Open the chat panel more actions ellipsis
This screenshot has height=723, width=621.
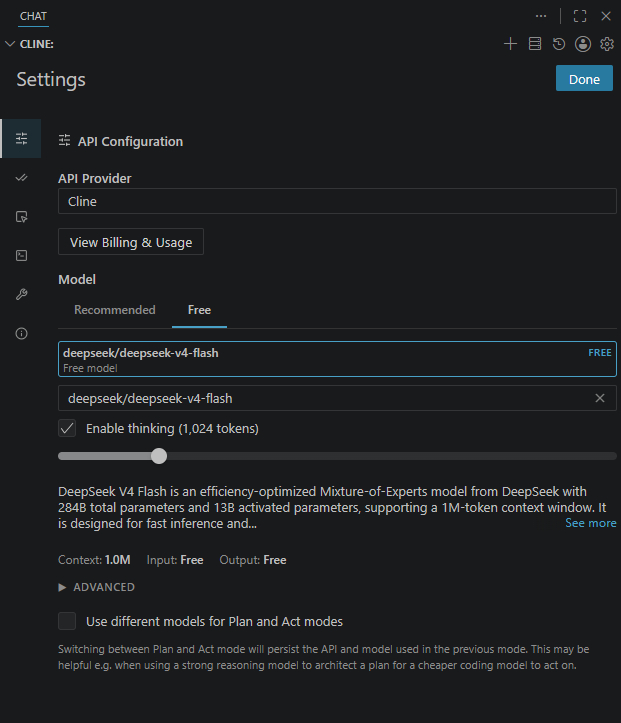pos(541,16)
